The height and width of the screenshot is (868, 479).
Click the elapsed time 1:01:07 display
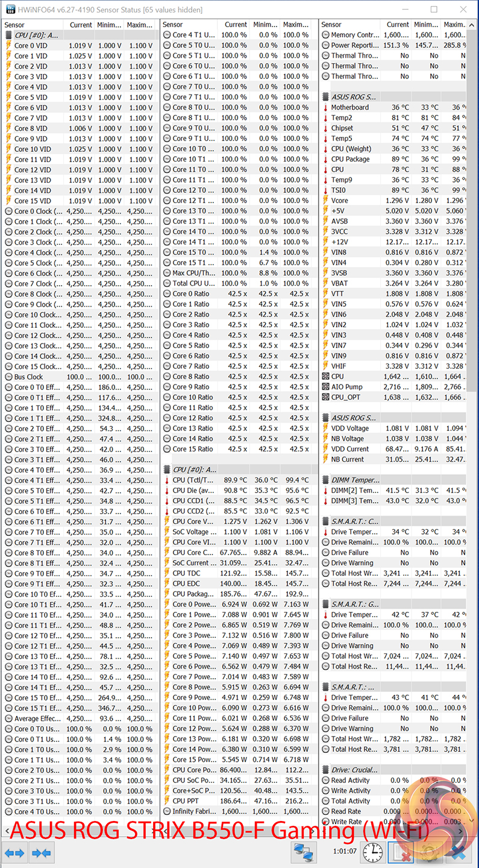345,852
